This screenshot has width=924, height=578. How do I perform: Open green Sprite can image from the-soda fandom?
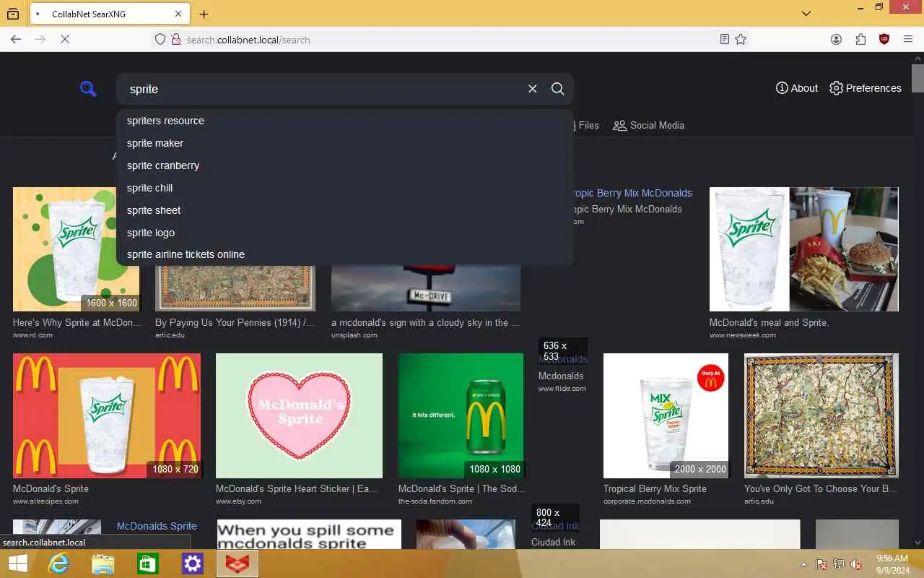coord(461,415)
